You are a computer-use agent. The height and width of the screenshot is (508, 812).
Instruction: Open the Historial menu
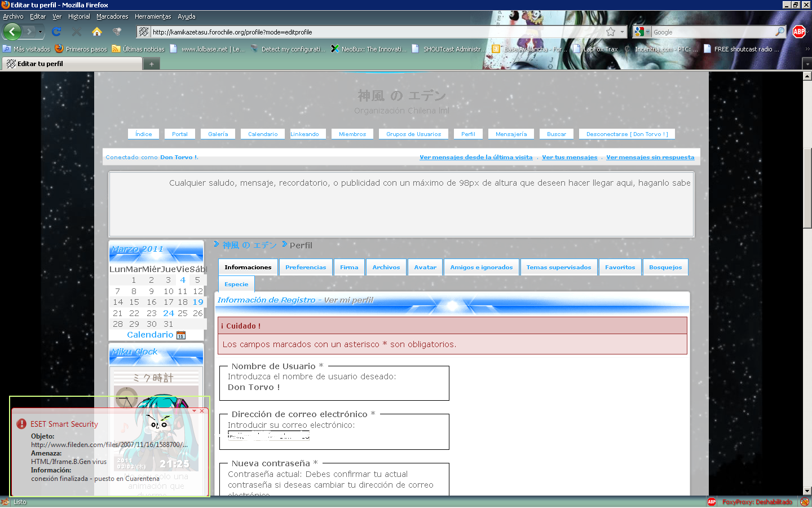point(79,16)
